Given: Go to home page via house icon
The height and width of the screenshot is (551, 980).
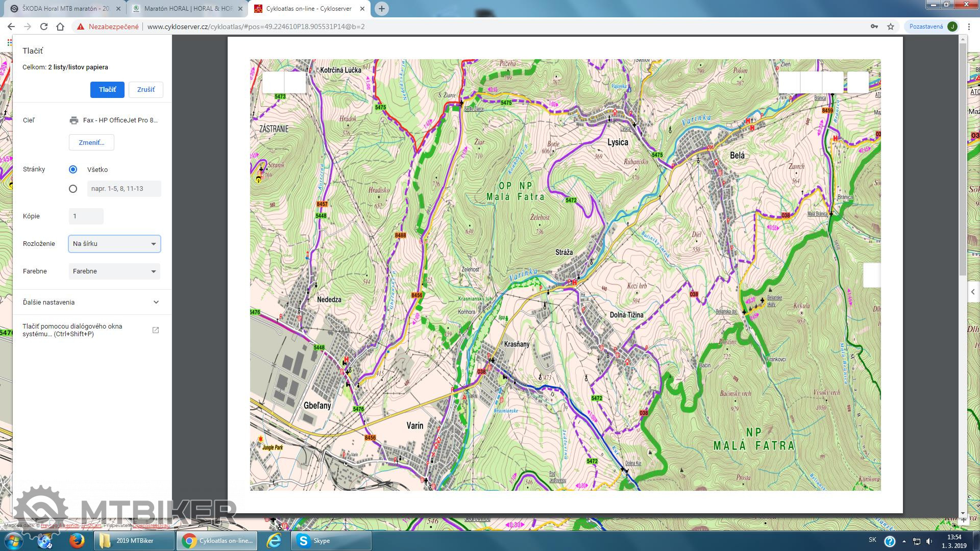Looking at the screenshot, I should pos(60,27).
